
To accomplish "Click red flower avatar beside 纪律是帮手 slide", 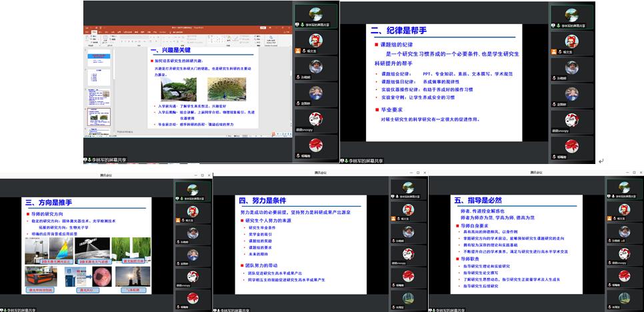I will coord(571,145).
